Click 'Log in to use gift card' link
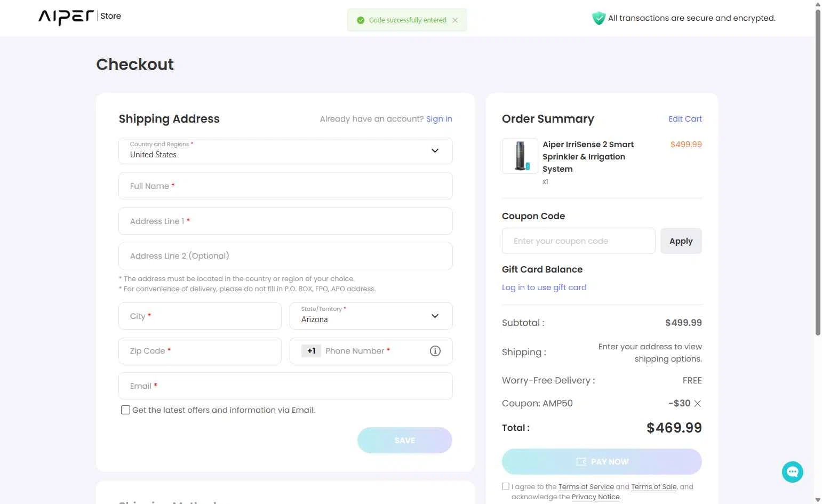The height and width of the screenshot is (504, 822). 544,287
